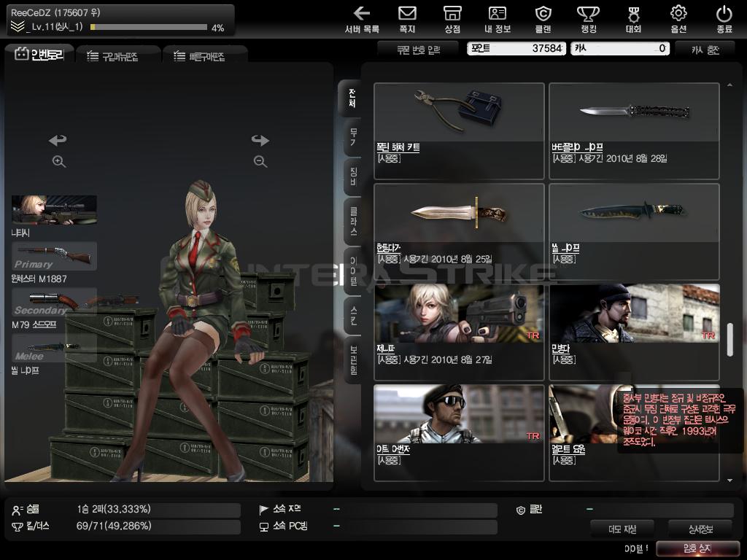Click the Melee slot knife

(54, 349)
